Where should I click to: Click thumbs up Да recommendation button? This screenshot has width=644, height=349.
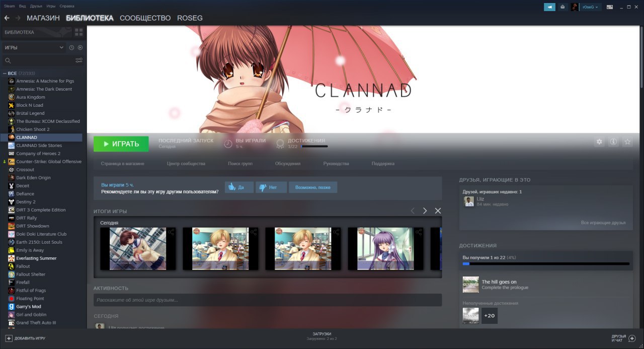(239, 187)
